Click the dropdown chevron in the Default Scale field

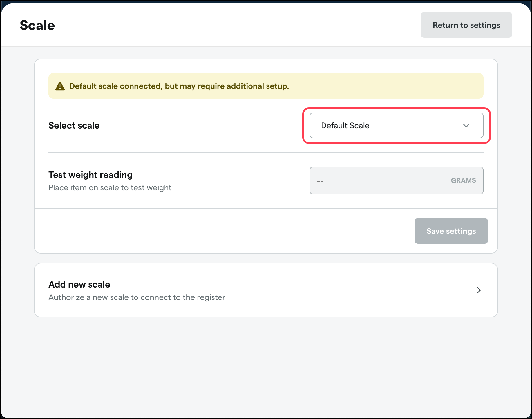pyautogui.click(x=466, y=125)
